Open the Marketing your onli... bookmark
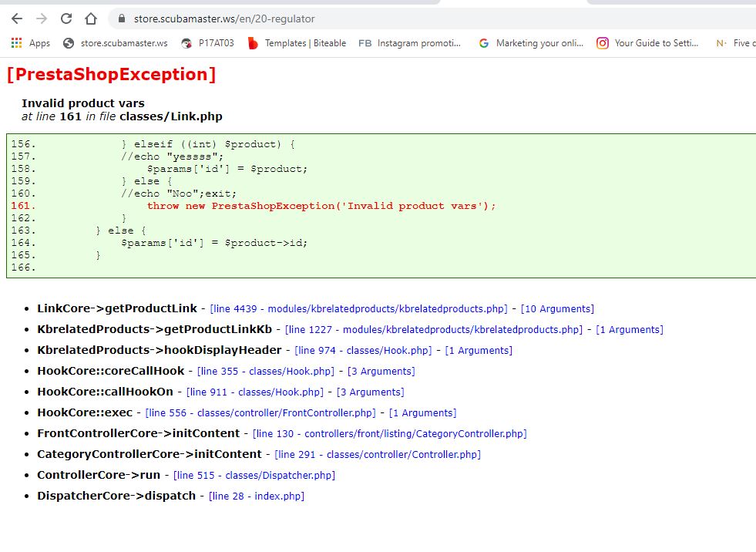756x552 pixels. tap(531, 43)
